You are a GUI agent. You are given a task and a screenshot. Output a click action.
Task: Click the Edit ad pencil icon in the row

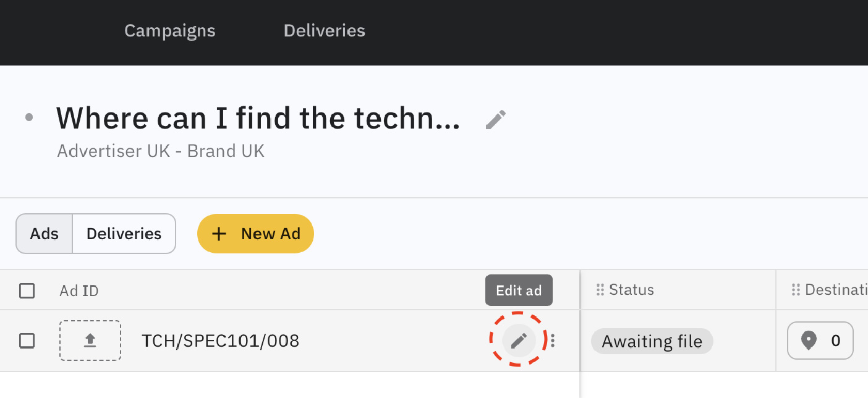pyautogui.click(x=519, y=340)
